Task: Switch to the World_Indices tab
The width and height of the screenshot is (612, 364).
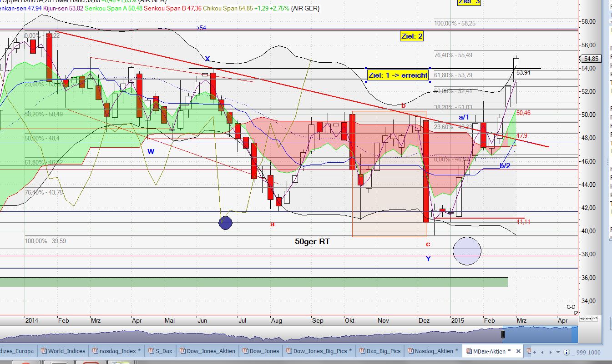Action: [x=64, y=351]
